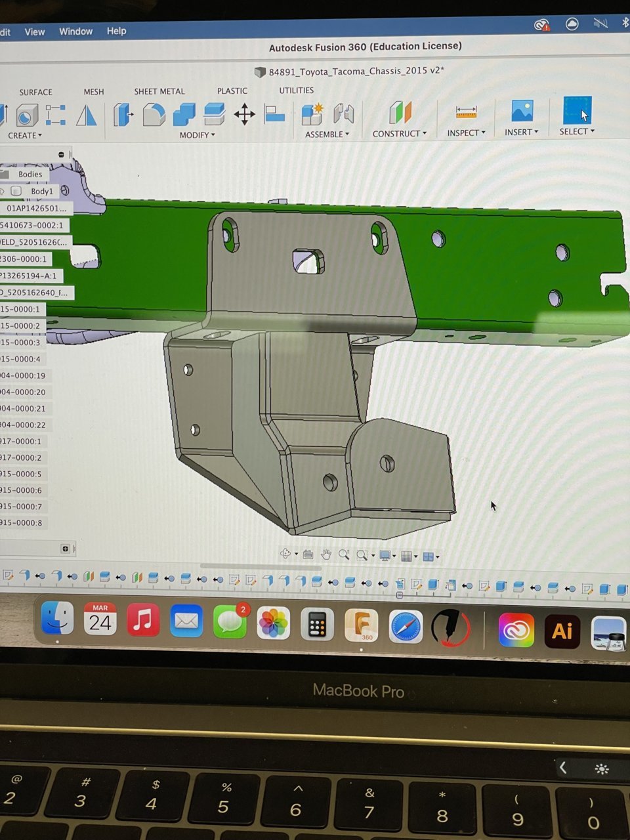Select browser component ending 0000:19

pos(23,375)
